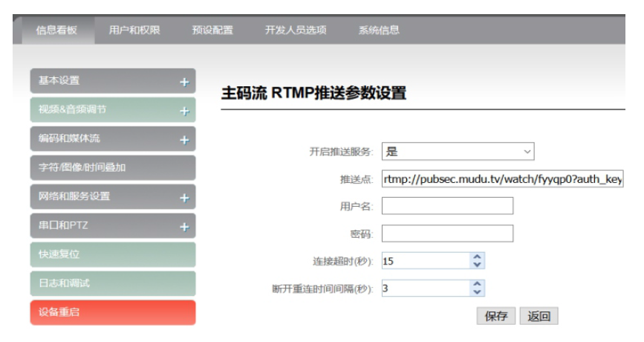Expand 网络和服务设置 plus icon
644x342 pixels.
pos(184,198)
